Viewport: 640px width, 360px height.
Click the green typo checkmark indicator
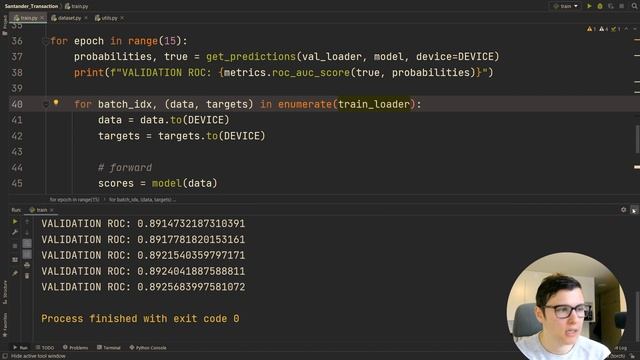coord(616,29)
